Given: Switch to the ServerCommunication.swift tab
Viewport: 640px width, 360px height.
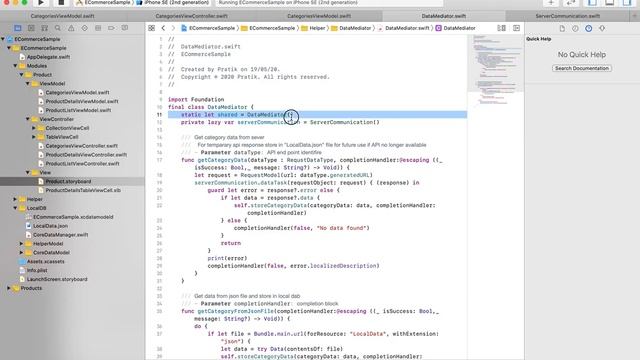Looking at the screenshot, I should (x=567, y=16).
